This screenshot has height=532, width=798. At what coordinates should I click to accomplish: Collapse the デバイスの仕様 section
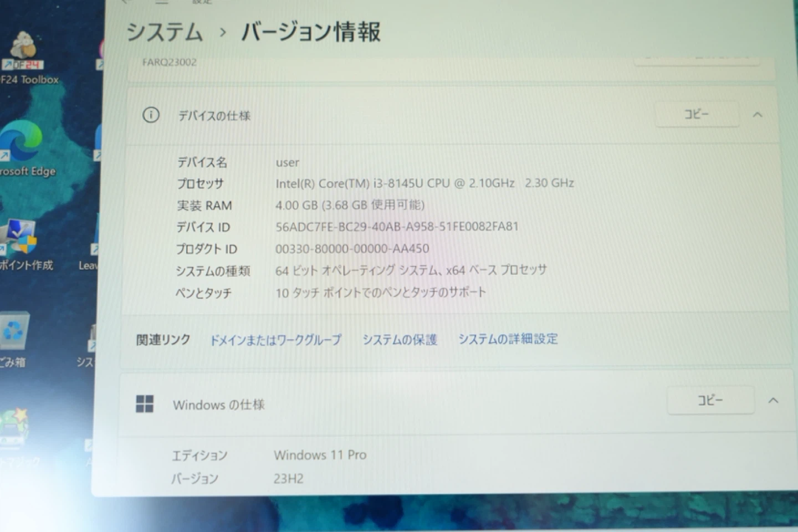click(758, 115)
